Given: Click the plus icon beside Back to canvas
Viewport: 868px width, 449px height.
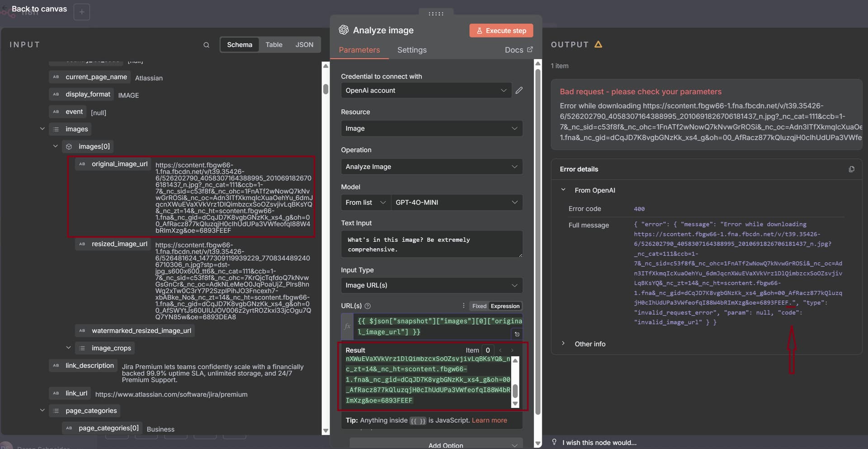Looking at the screenshot, I should (81, 12).
